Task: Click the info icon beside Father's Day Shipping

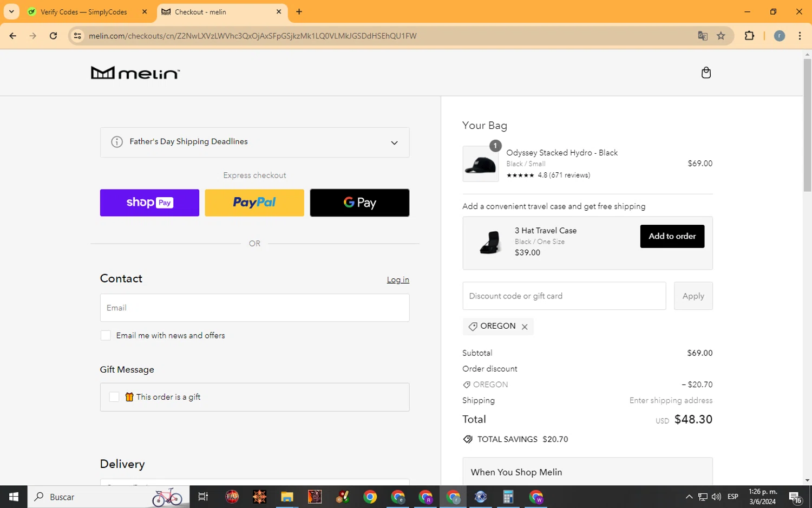Action: [117, 142]
